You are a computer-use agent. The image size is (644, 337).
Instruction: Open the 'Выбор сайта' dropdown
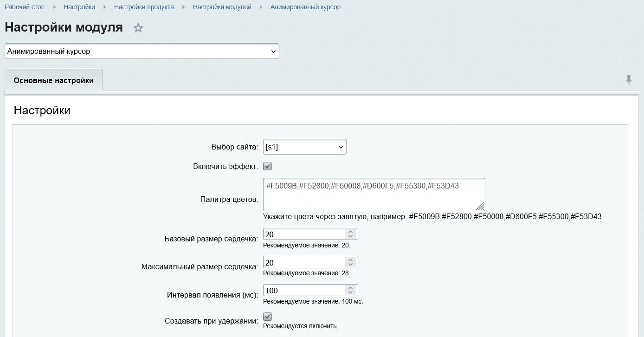304,147
